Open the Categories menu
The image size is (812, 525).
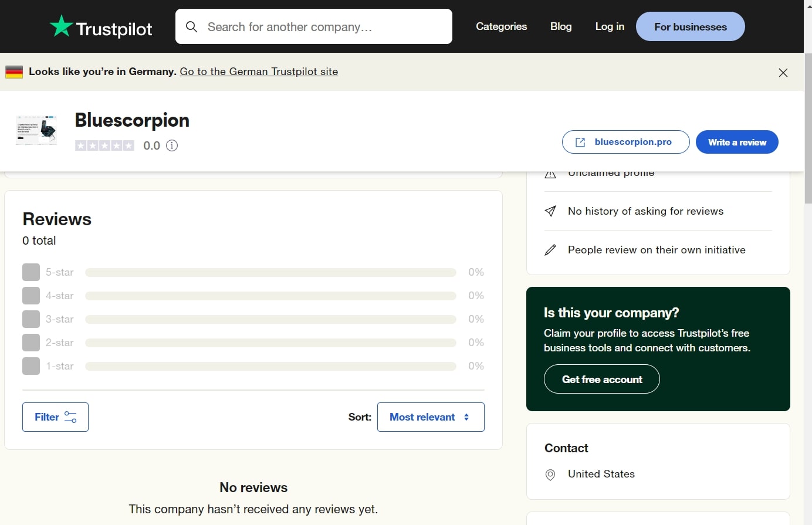501,26
